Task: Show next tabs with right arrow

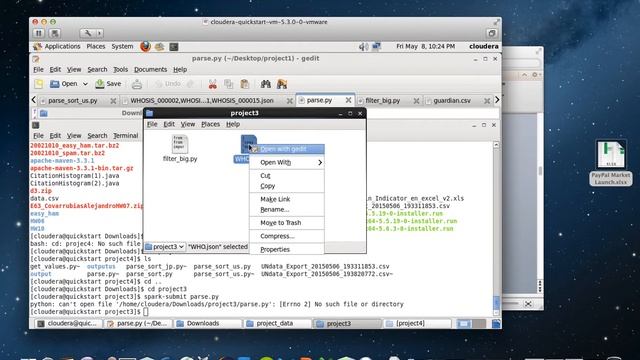Action: point(497,100)
